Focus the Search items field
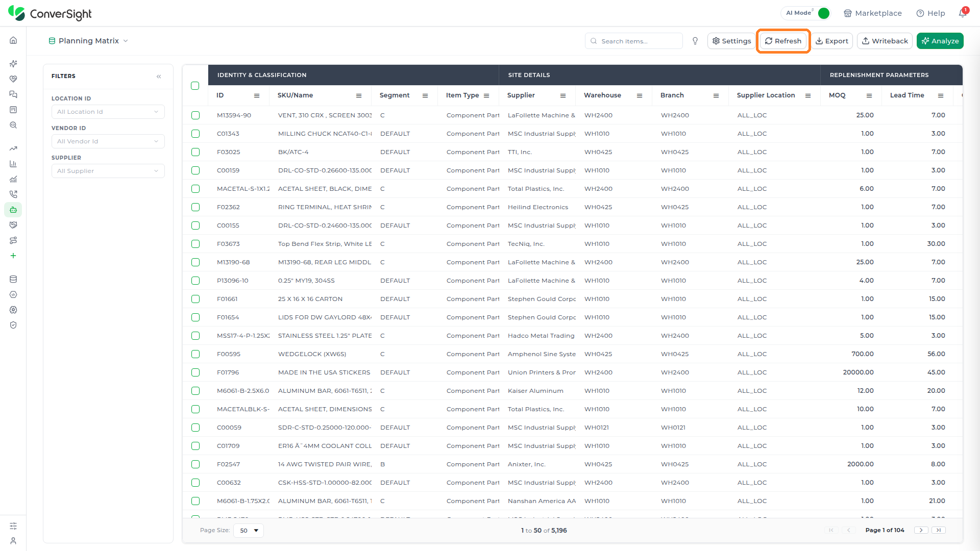 pos(634,41)
